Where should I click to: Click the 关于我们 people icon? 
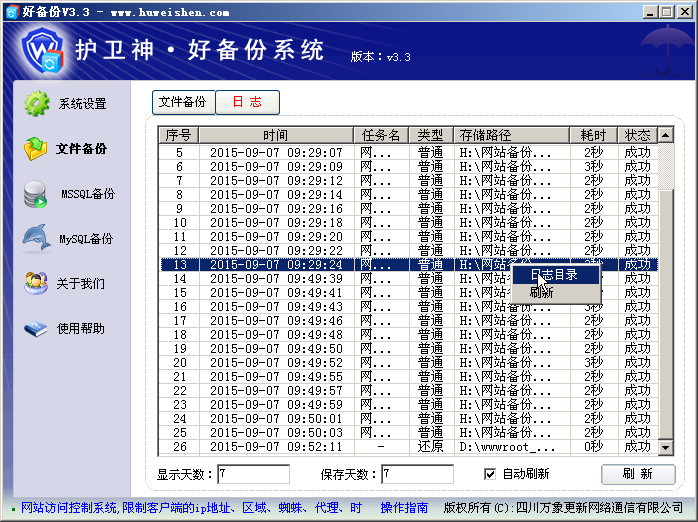pos(36,283)
